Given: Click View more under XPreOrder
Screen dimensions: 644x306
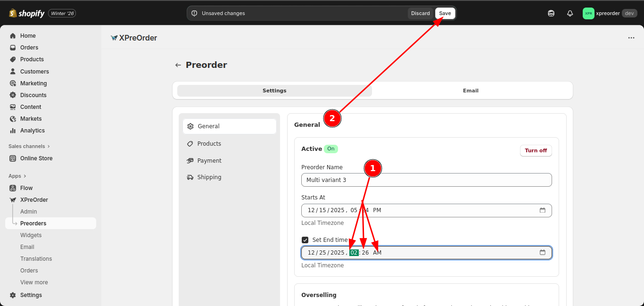Looking at the screenshot, I should 34,282.
